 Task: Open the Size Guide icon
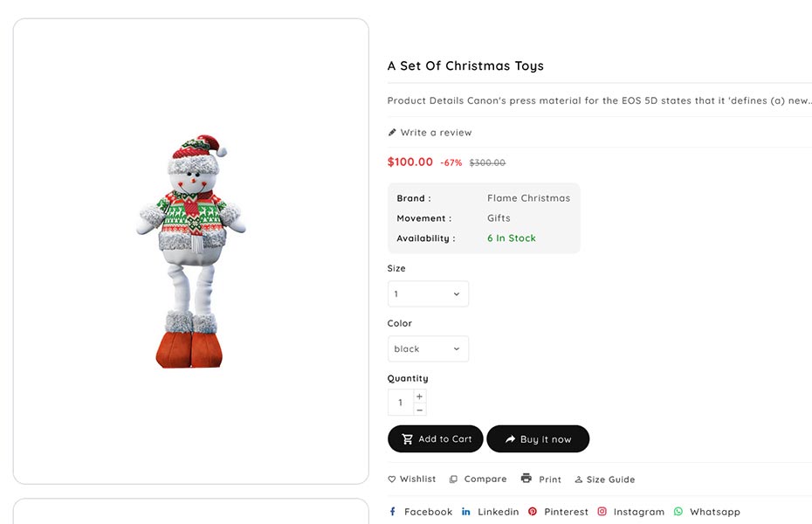click(578, 479)
